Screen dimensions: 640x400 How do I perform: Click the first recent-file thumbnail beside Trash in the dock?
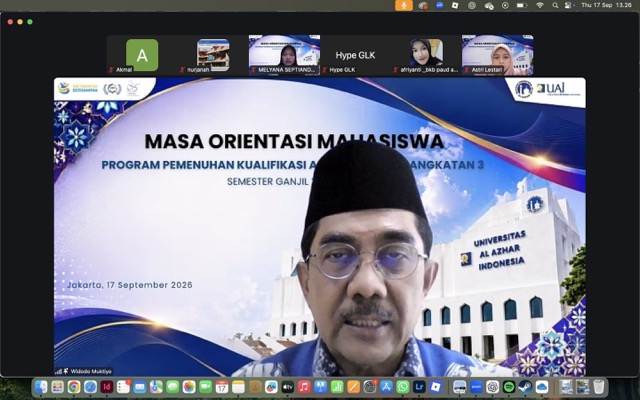tap(566, 387)
